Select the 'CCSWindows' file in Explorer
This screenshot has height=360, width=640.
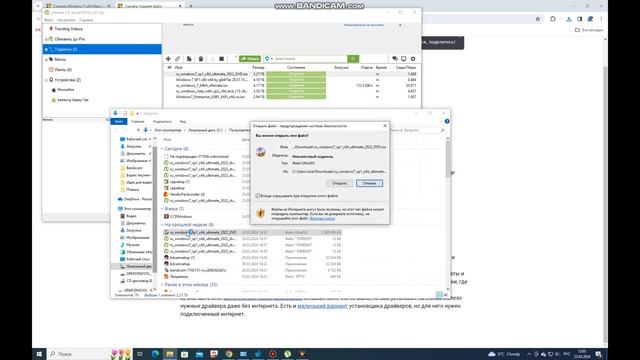[181, 217]
